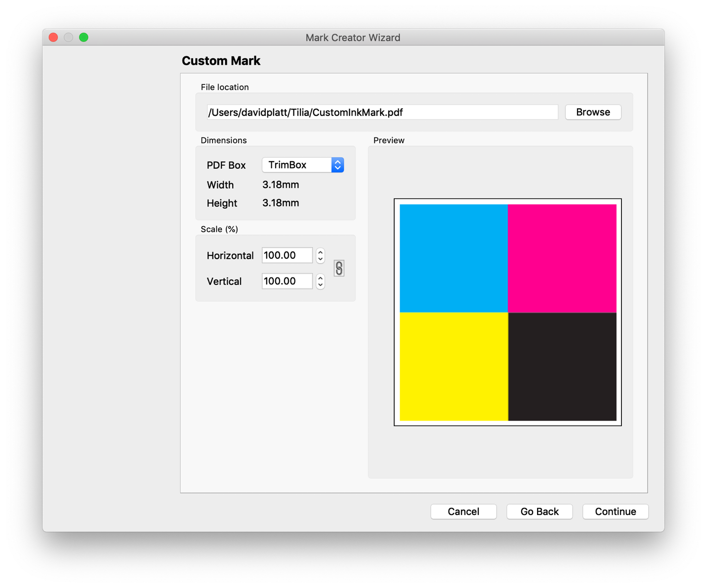Toggle the chain link between scale values

coord(339,268)
